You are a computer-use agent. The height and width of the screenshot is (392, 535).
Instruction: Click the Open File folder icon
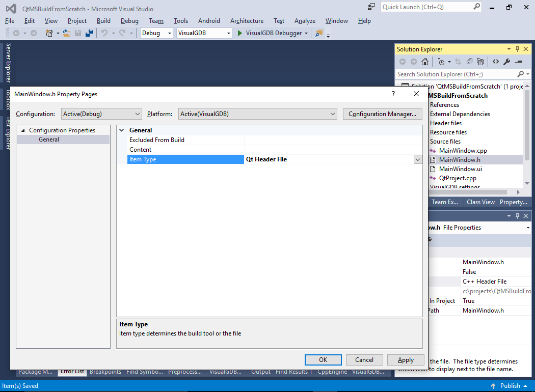(67, 33)
